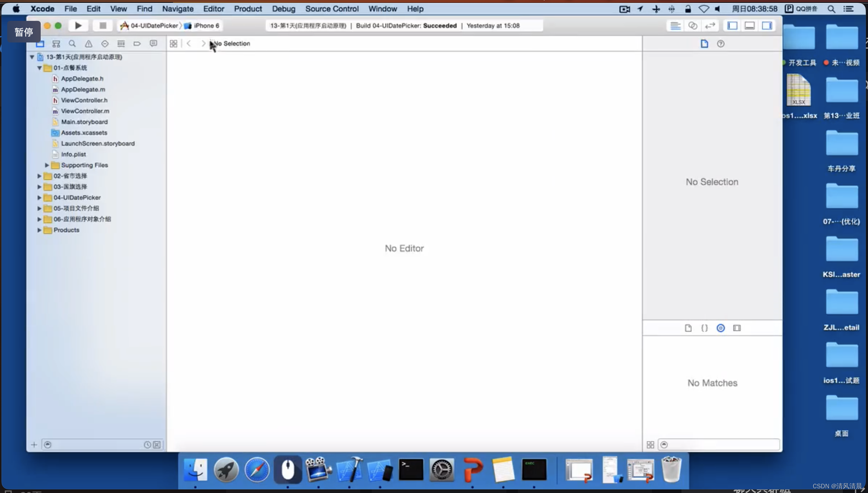The height and width of the screenshot is (493, 868).
Task: Go forward with the editor forward arrow
Action: (203, 44)
